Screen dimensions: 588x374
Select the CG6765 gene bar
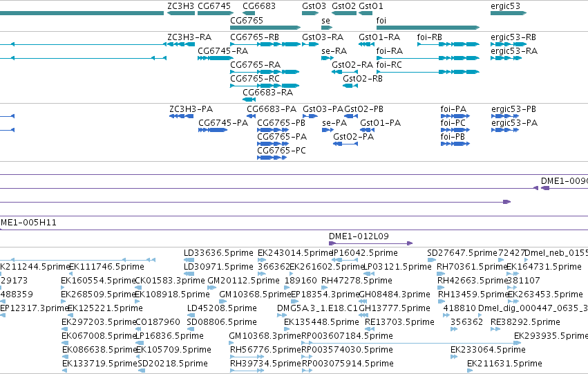265,28
